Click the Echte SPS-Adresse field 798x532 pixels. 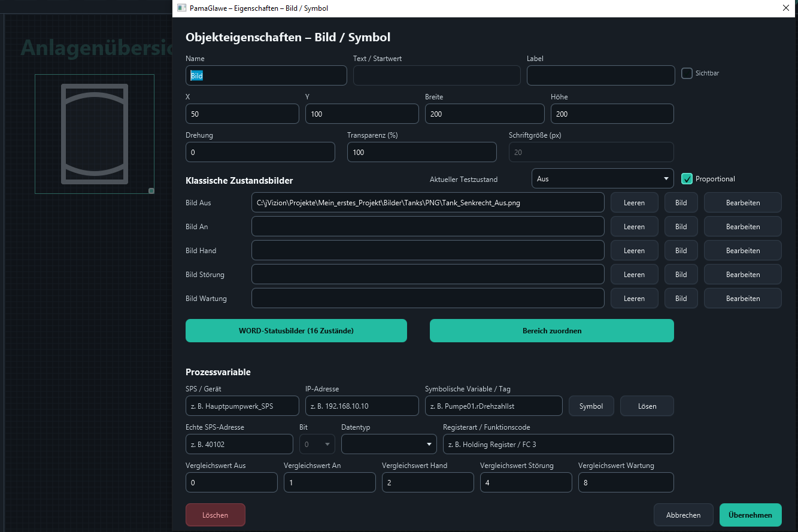pos(239,444)
